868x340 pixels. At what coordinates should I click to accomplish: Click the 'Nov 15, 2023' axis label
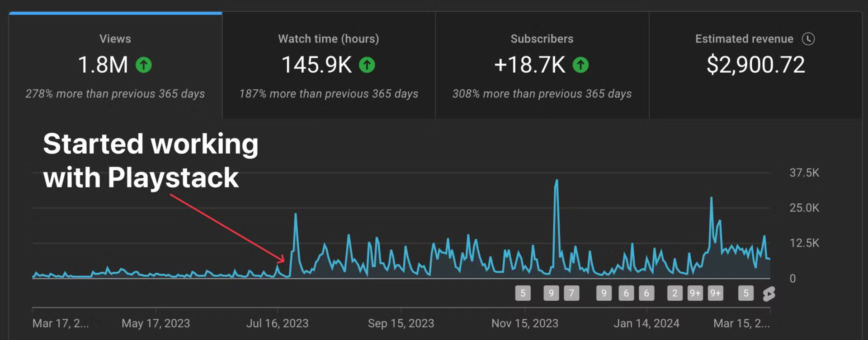click(x=525, y=323)
